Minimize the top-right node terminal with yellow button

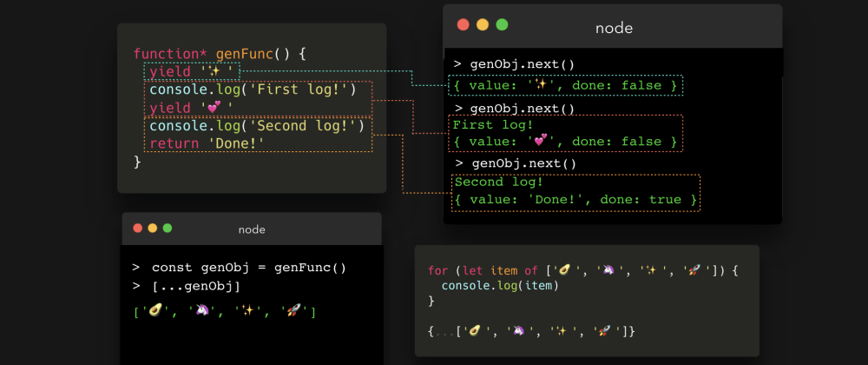(482, 25)
